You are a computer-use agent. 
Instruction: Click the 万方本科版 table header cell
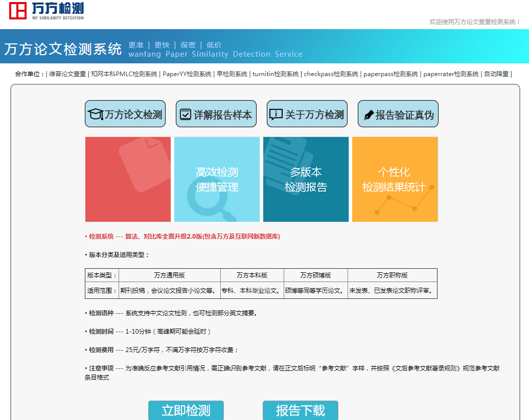tap(252, 275)
